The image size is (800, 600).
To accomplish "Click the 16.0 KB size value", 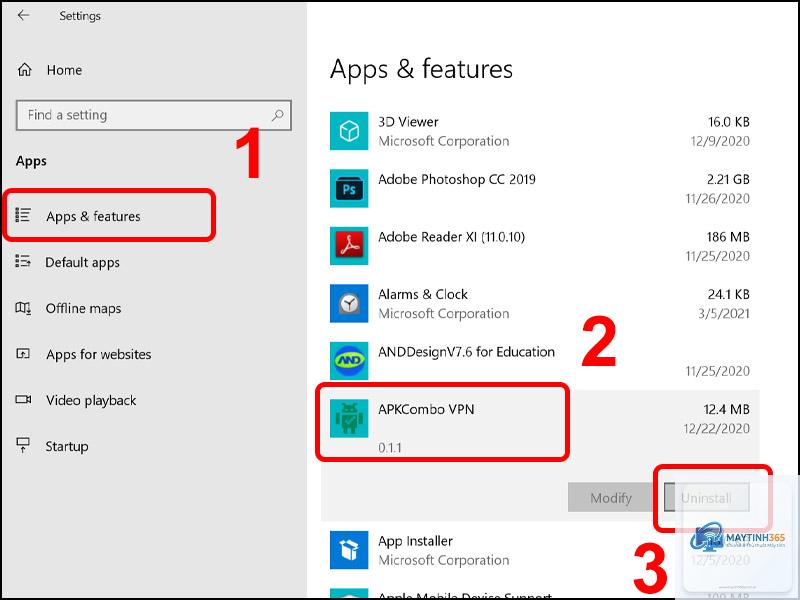I will pyautogui.click(x=729, y=122).
